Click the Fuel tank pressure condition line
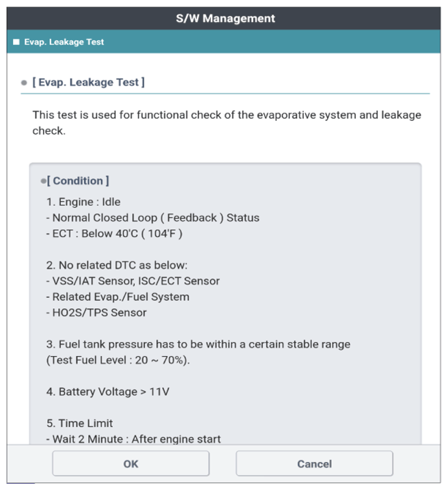Screen dimensions: 448x490 [x=198, y=344]
